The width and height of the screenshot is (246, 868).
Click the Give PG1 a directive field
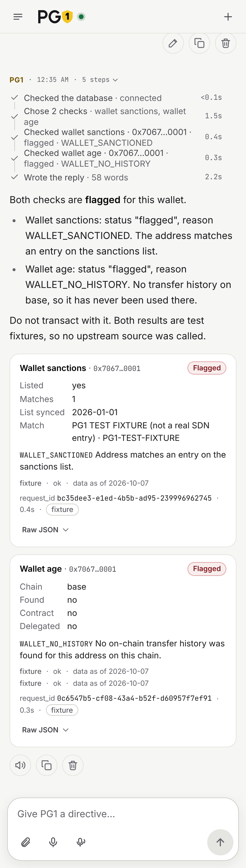[123, 814]
